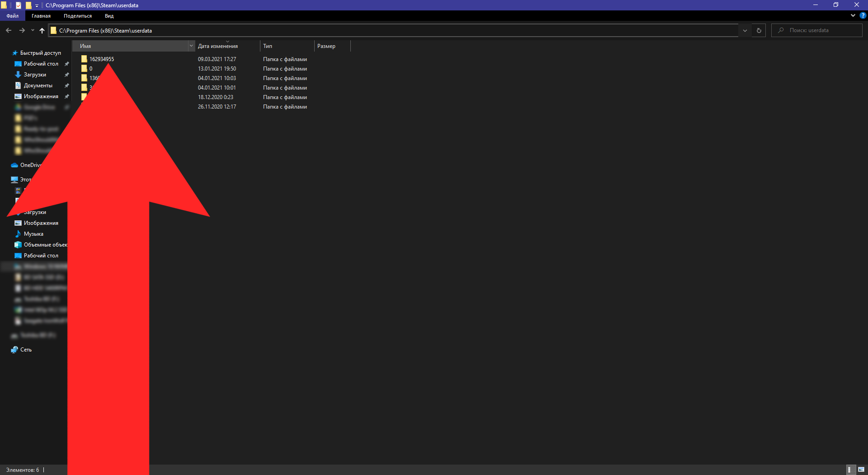The image size is (868, 475).
Task: Expand the ribbon with the chevron
Action: pyautogui.click(x=853, y=15)
